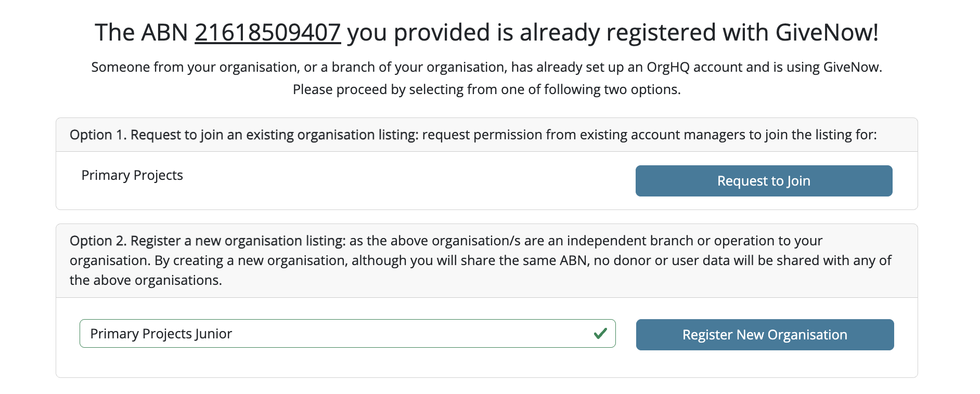Viewport: 980px width, 394px height.
Task: Click the "Primary Projects Junior" text in field
Action: coord(161,334)
